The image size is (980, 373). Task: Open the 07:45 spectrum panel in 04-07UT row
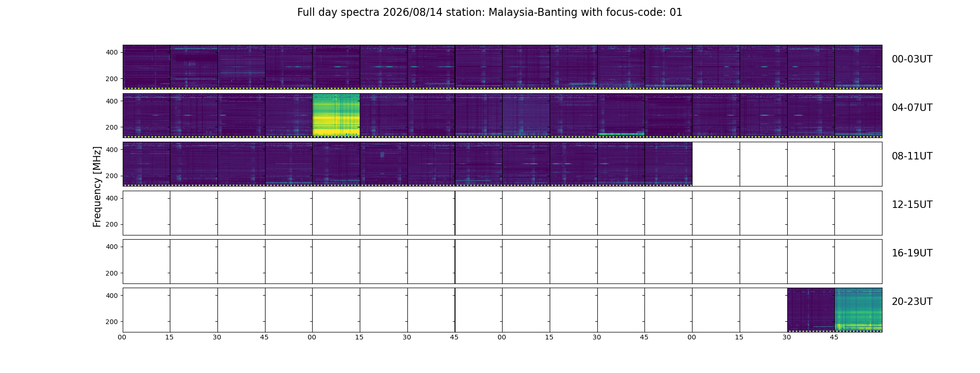(858, 115)
